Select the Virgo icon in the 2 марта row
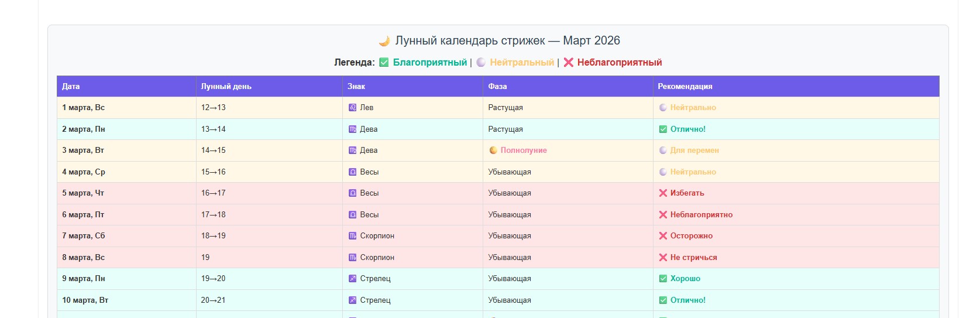The image size is (980, 318). click(x=352, y=129)
